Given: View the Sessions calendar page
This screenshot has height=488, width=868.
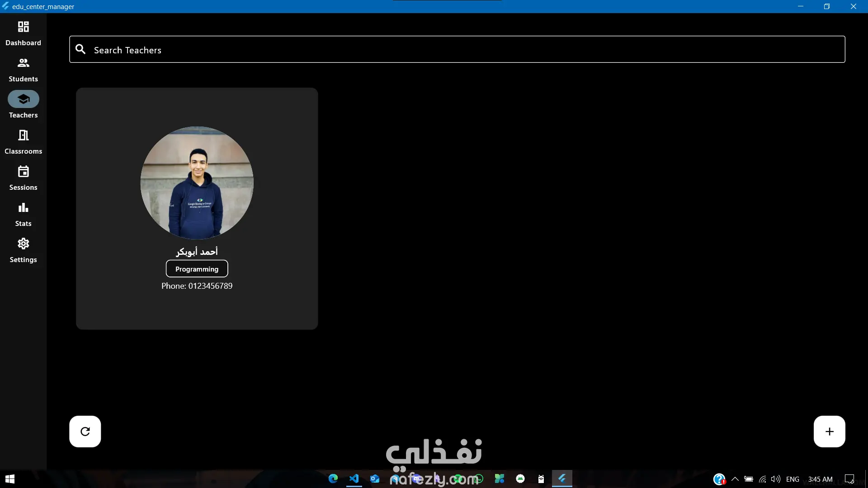Looking at the screenshot, I should [23, 178].
